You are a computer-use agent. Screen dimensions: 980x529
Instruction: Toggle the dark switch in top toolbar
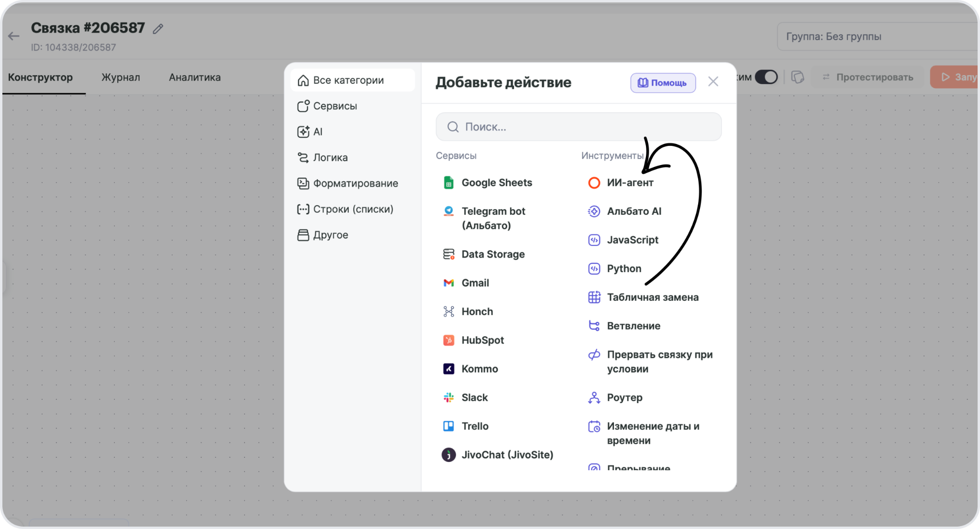(767, 77)
